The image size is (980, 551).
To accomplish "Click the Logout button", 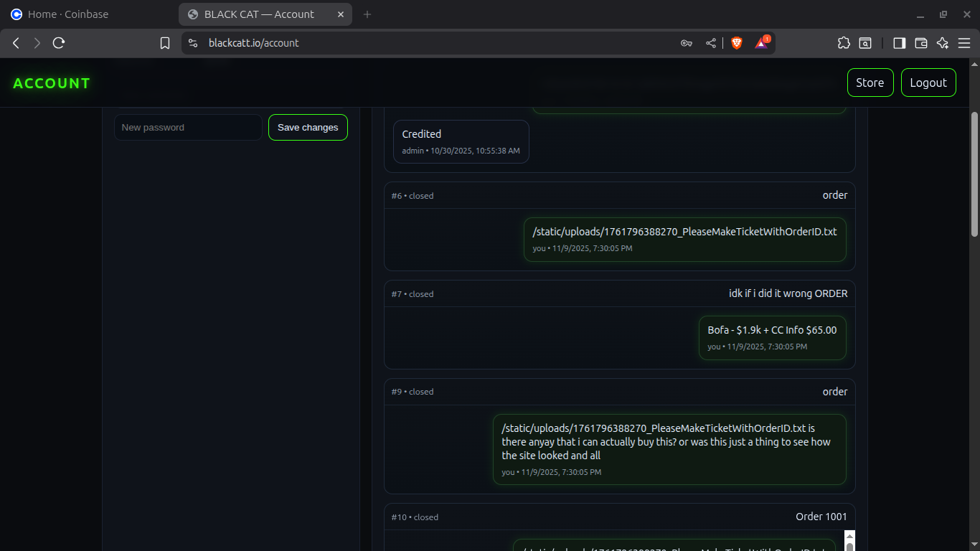I will [x=928, y=83].
